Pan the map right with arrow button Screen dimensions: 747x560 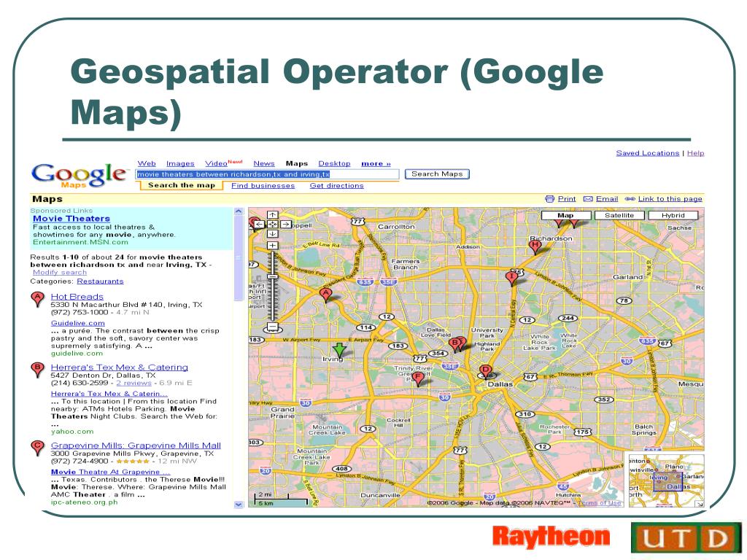[285, 224]
